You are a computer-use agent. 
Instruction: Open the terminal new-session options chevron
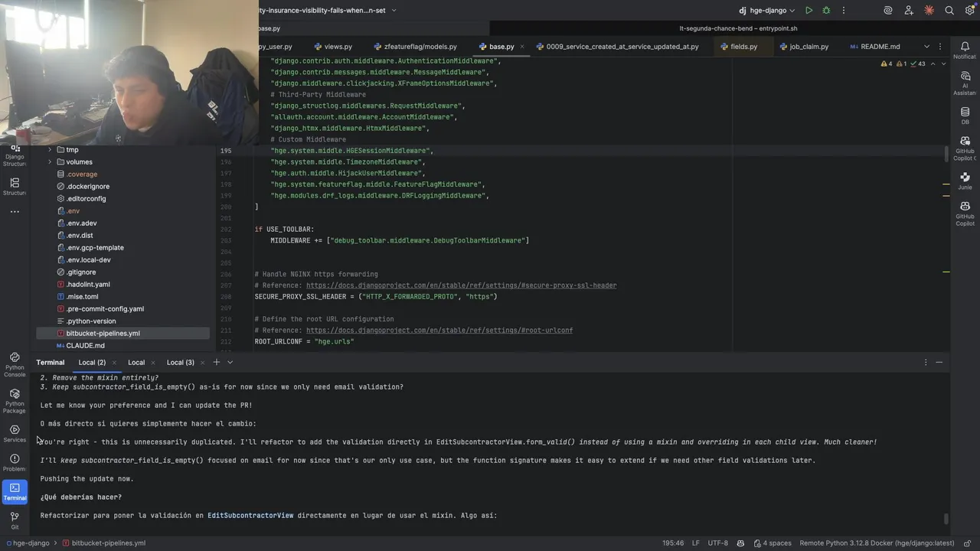tap(230, 362)
